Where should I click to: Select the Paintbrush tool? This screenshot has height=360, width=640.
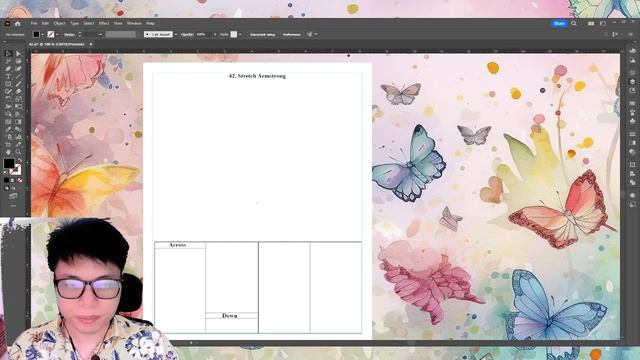18,84
